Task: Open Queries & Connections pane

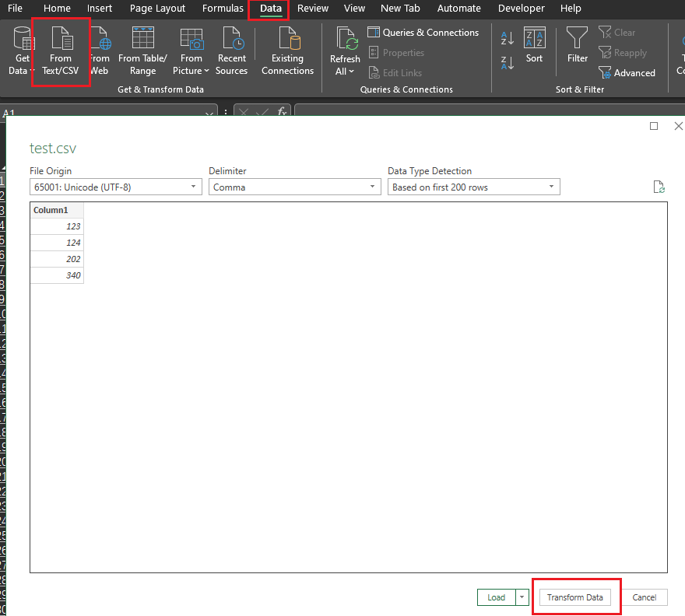Action: [x=423, y=33]
